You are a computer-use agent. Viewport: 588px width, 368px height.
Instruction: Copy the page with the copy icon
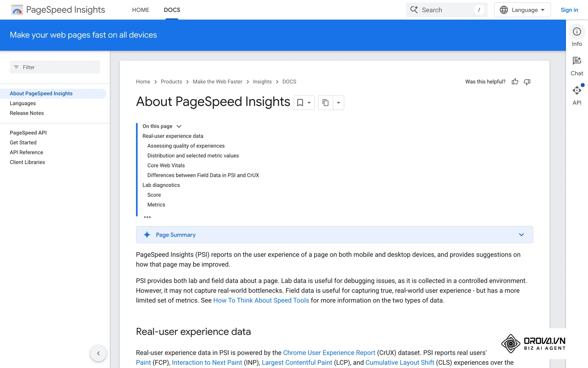click(325, 103)
